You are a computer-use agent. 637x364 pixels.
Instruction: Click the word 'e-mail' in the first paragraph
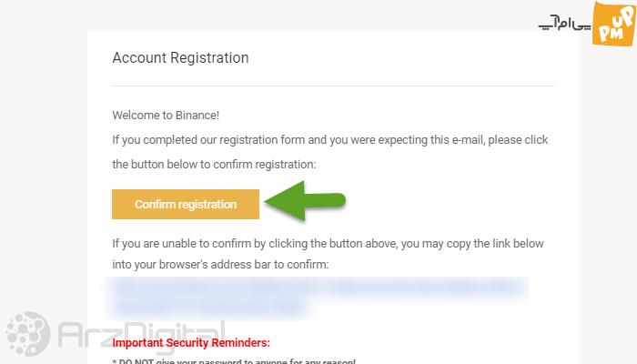pos(467,140)
